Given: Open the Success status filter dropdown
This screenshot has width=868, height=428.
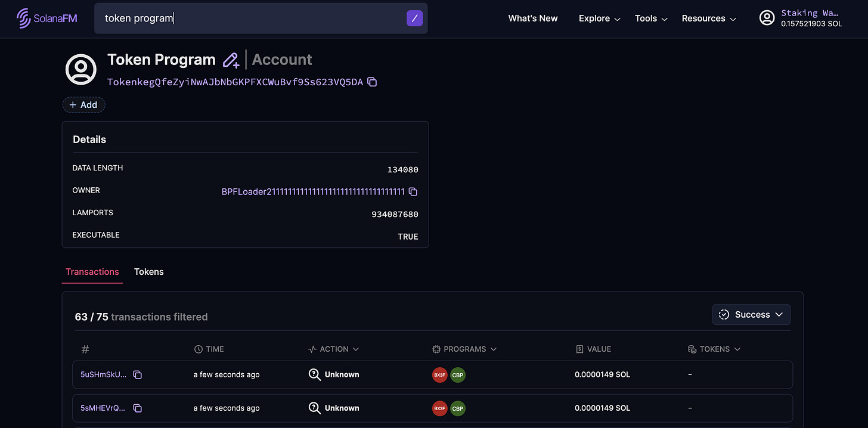Looking at the screenshot, I should pyautogui.click(x=751, y=315).
